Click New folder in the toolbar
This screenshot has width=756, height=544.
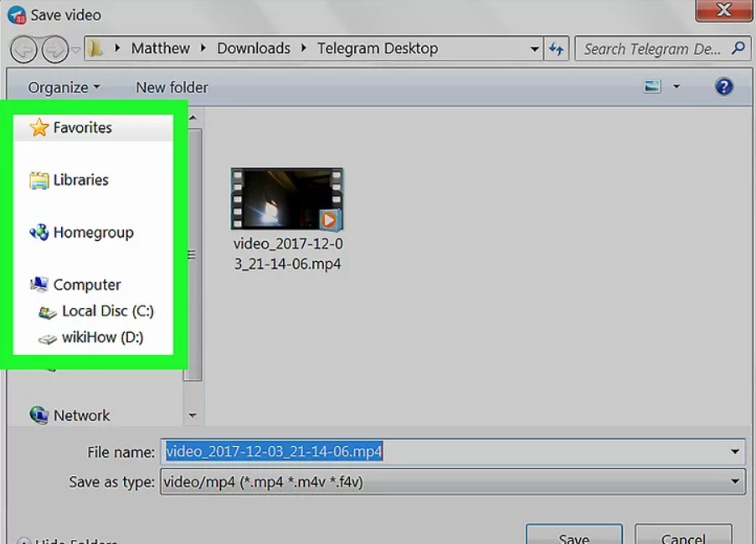pyautogui.click(x=172, y=87)
